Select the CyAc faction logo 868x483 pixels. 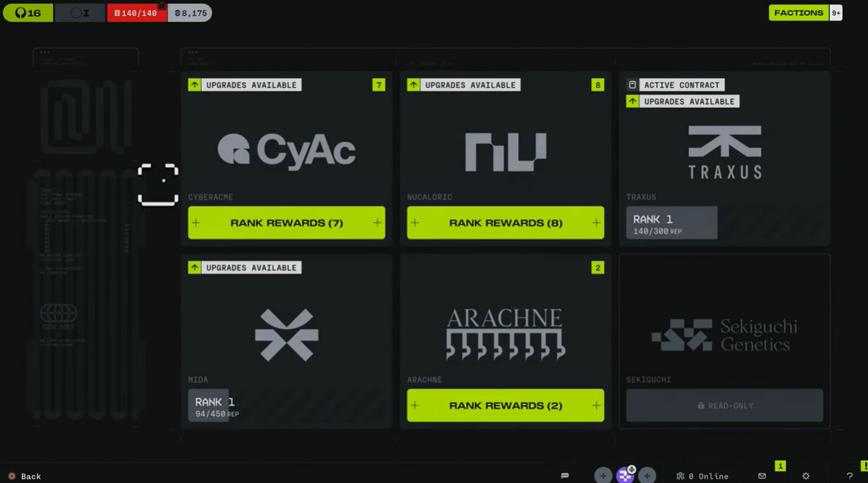click(286, 150)
